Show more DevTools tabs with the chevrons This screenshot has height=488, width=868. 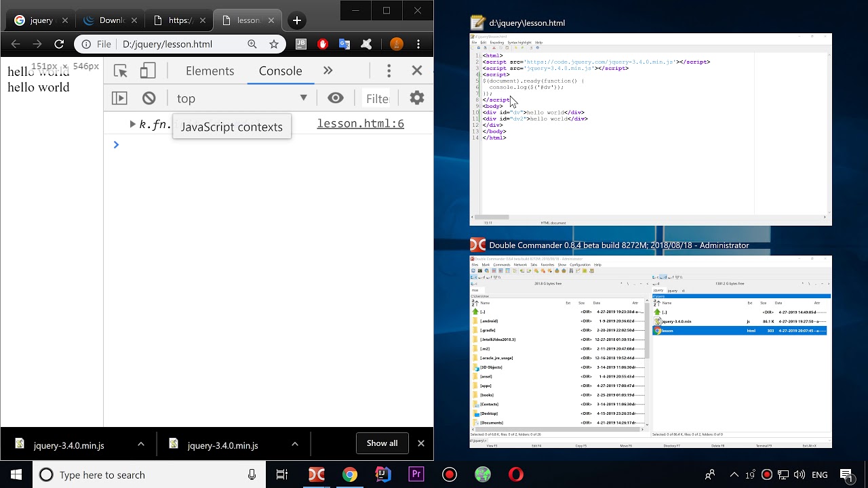328,70
